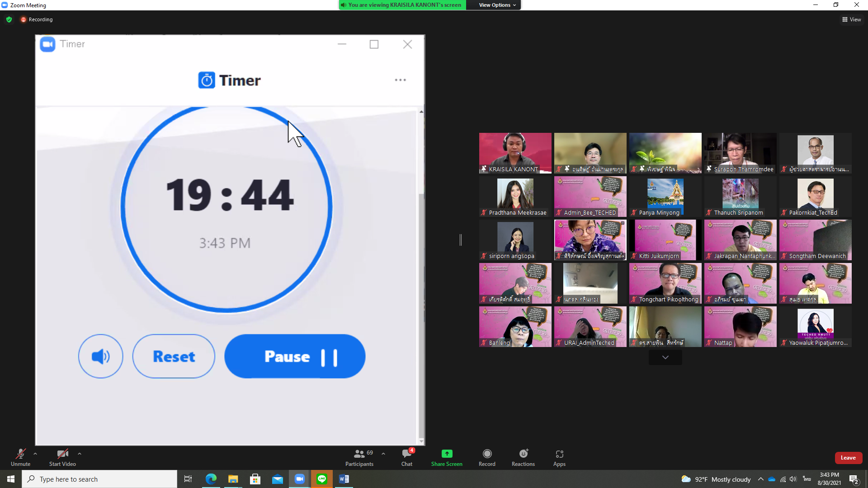Pause the running timer

click(x=295, y=356)
